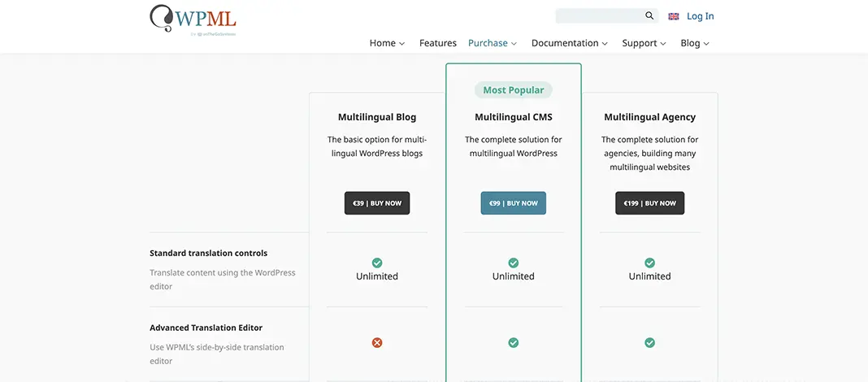Click the Log In link
Image resolution: width=868 pixels, height=382 pixels.
pyautogui.click(x=701, y=16)
